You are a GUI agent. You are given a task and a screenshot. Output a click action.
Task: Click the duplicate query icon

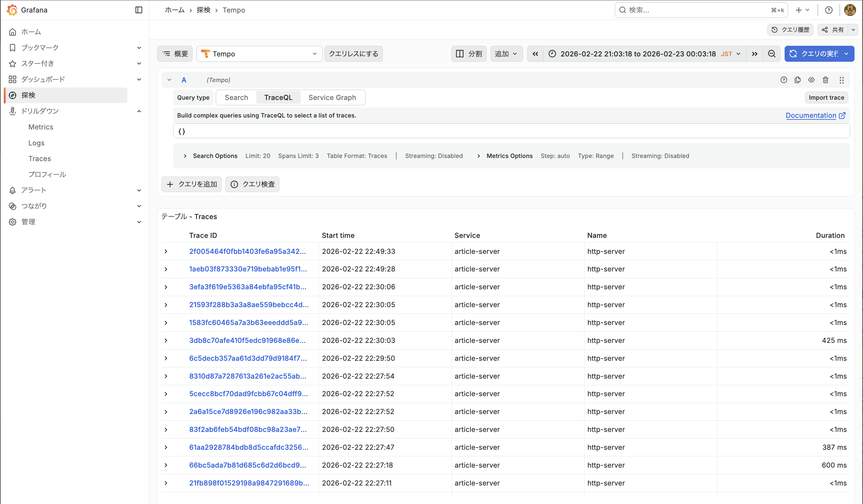click(797, 80)
